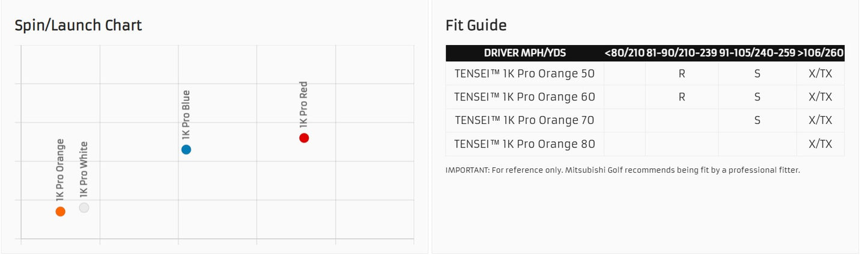868x258 pixels.
Task: Click the X/TX cell for Orange 80
Action: (821, 144)
